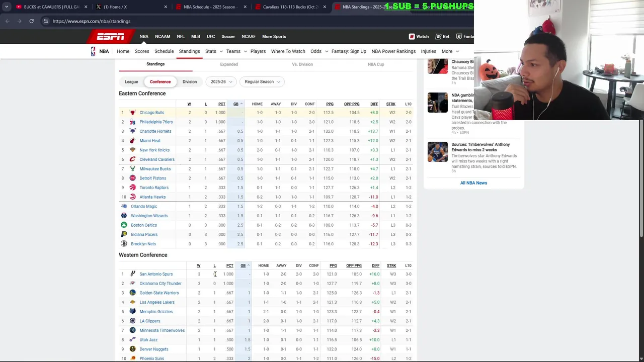
Task: Click the Milwaukee Bucks team logo
Action: click(132, 169)
